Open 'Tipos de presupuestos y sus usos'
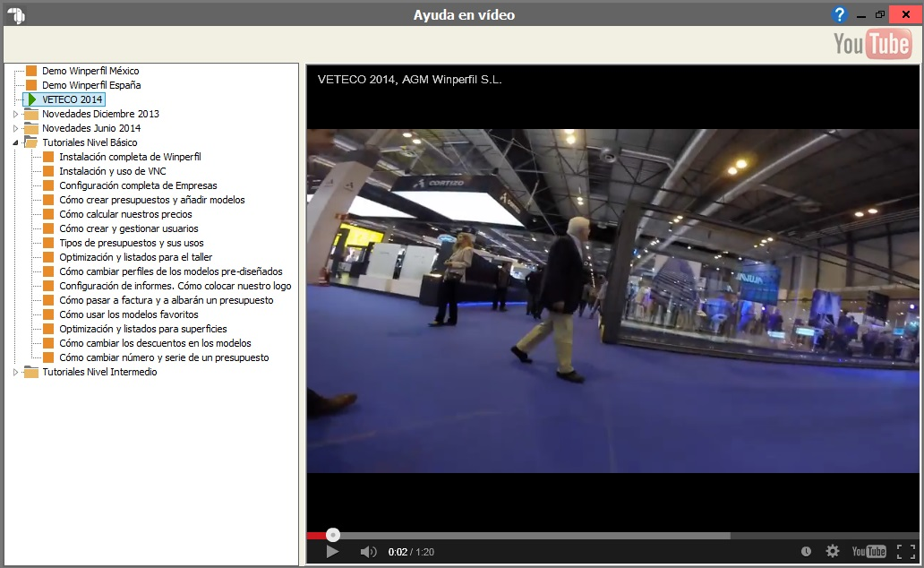The width and height of the screenshot is (924, 568). (132, 243)
